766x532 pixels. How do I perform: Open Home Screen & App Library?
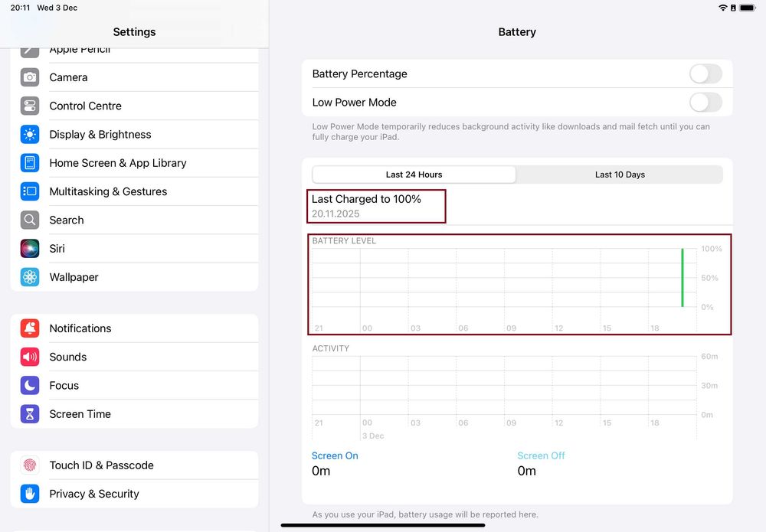coord(134,163)
